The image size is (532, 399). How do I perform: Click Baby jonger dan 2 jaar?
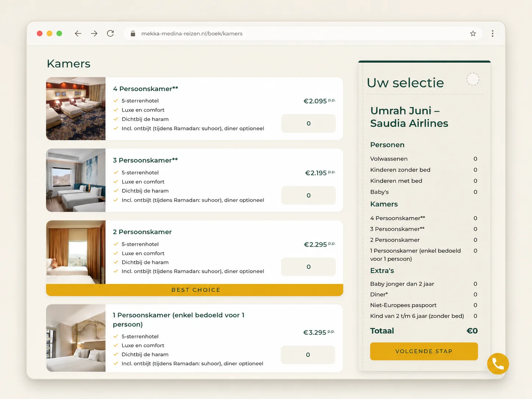pyautogui.click(x=424, y=284)
